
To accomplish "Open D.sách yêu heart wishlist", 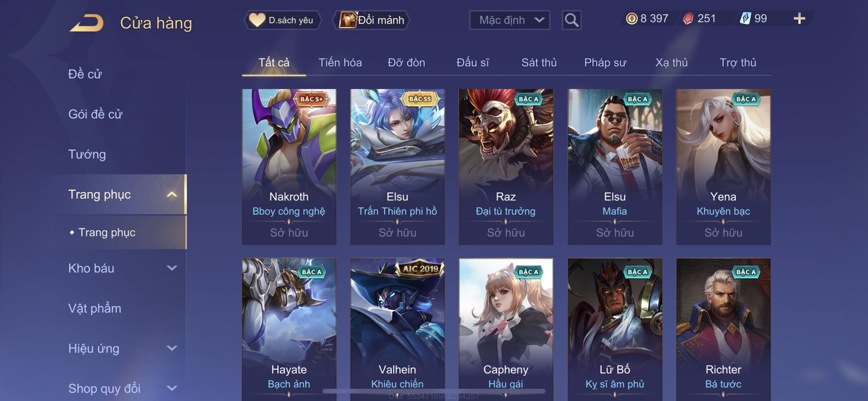I will [x=282, y=20].
